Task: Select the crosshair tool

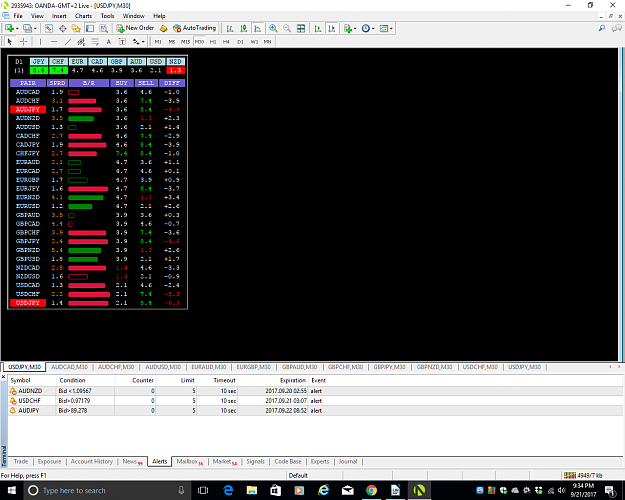Action: pos(24,41)
